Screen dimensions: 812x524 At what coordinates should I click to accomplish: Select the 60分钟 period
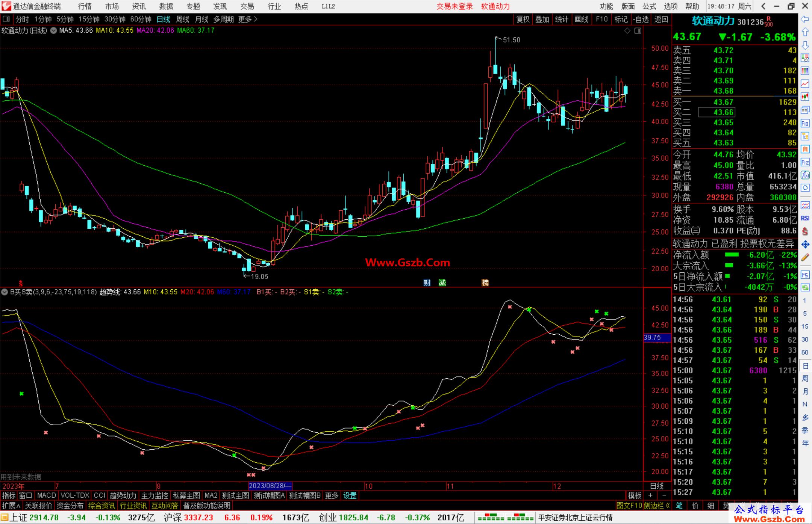pos(141,19)
